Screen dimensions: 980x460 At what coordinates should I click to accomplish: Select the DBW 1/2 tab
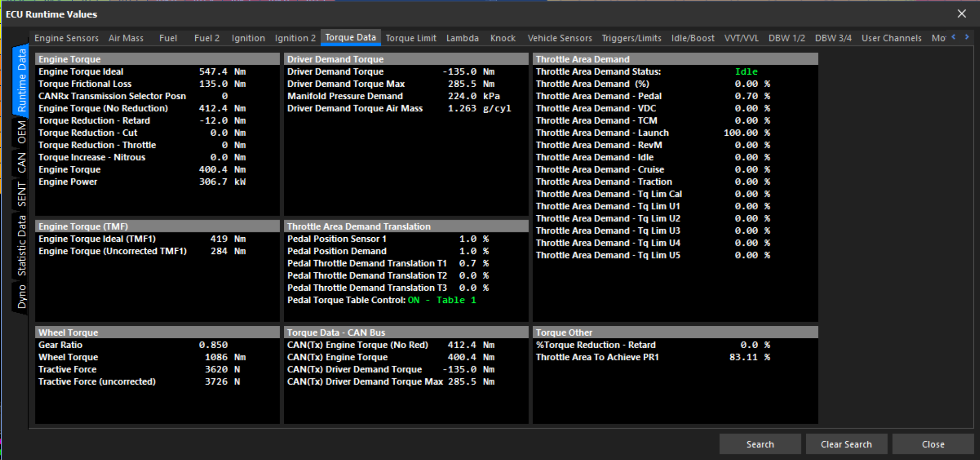pyautogui.click(x=787, y=38)
